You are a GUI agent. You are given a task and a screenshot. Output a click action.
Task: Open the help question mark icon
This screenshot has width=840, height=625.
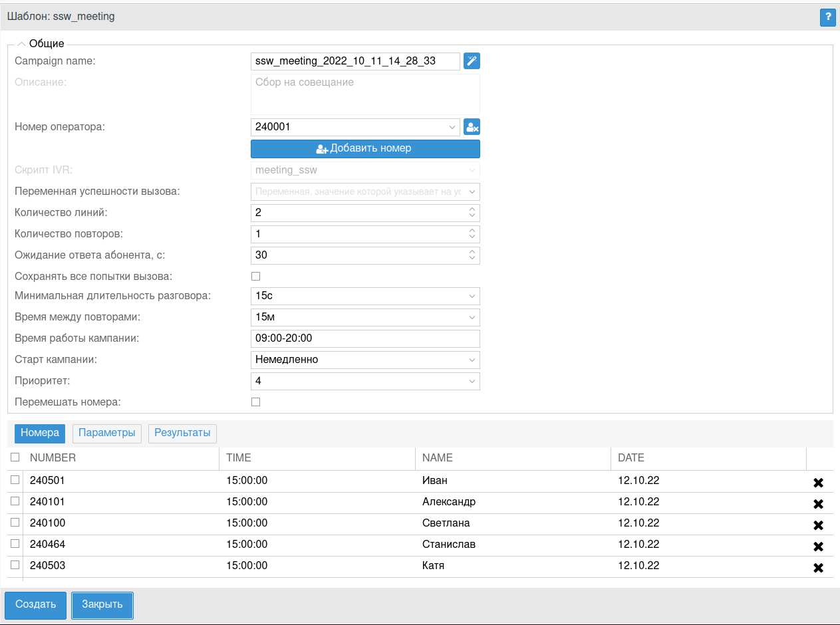point(827,17)
